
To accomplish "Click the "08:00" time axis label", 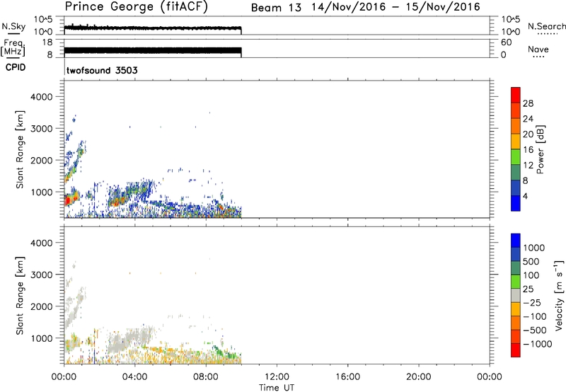I will (206, 377).
